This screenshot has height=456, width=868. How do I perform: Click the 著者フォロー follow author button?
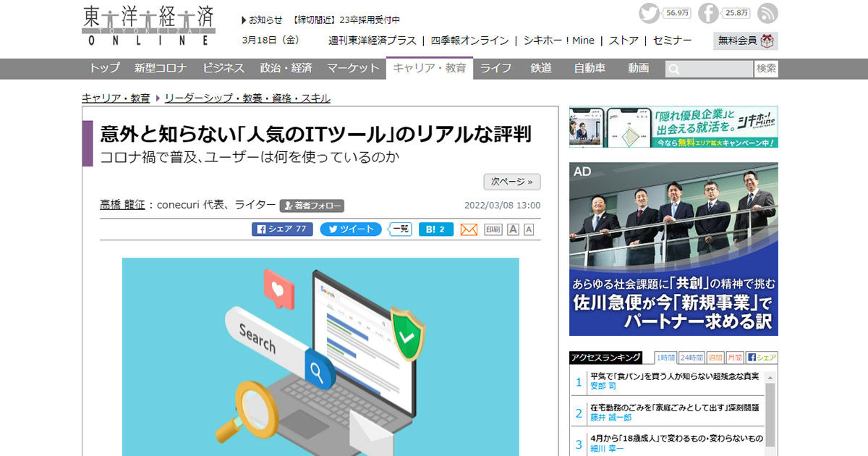pos(312,206)
